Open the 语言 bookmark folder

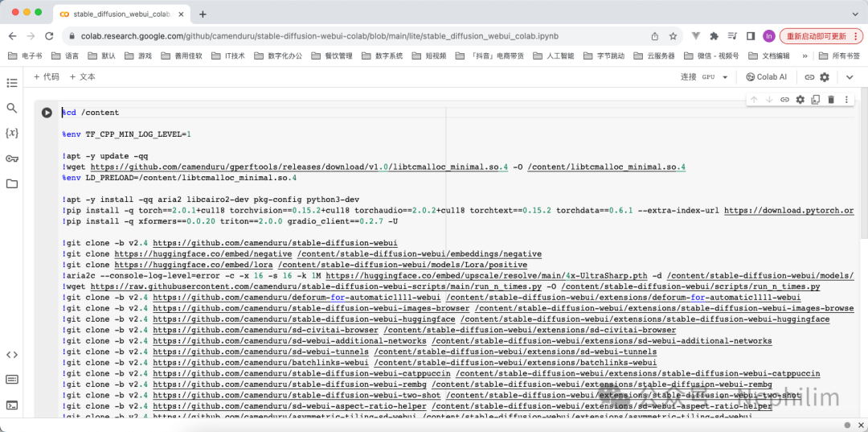point(65,56)
